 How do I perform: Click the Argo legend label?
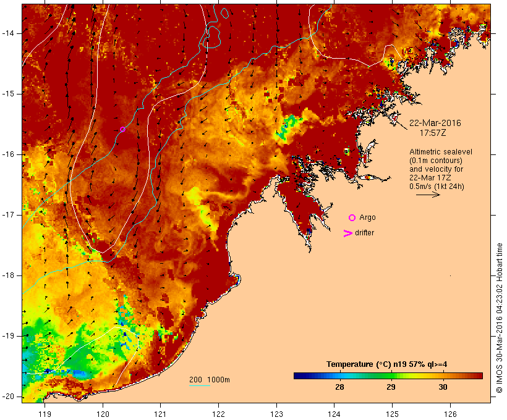(368, 218)
